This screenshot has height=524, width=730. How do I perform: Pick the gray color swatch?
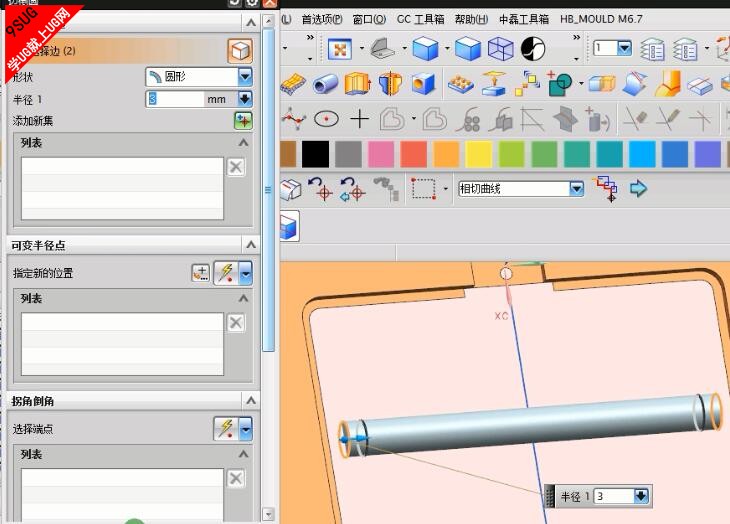click(348, 154)
